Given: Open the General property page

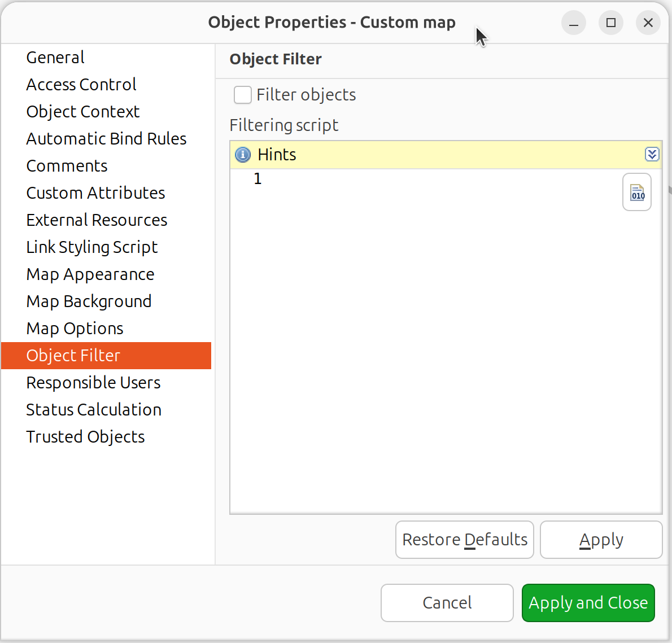Looking at the screenshot, I should [55, 57].
